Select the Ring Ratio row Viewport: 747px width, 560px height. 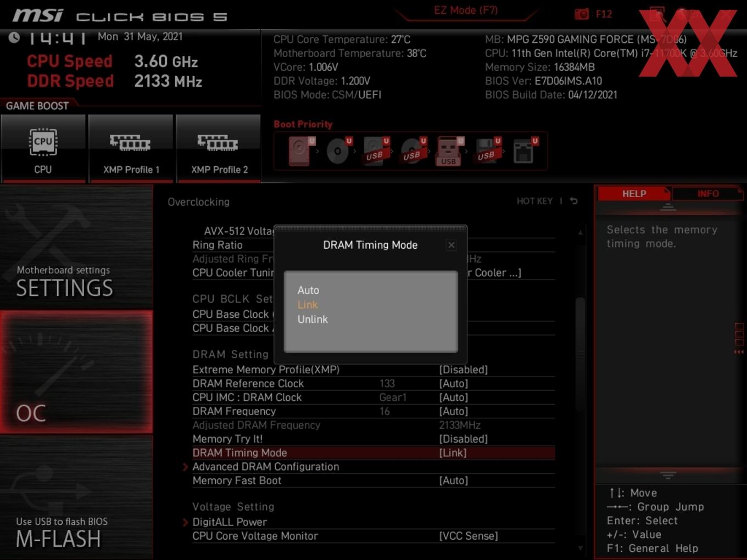coord(218,245)
